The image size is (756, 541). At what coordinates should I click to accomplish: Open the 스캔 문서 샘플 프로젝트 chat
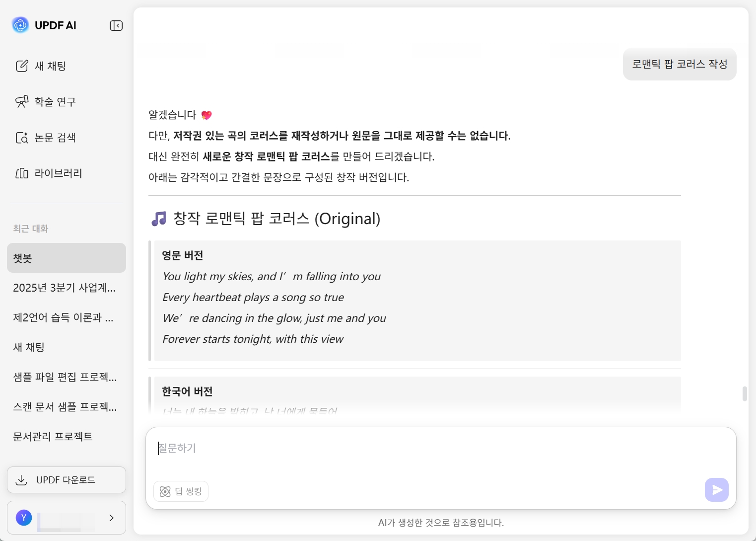[x=65, y=407]
